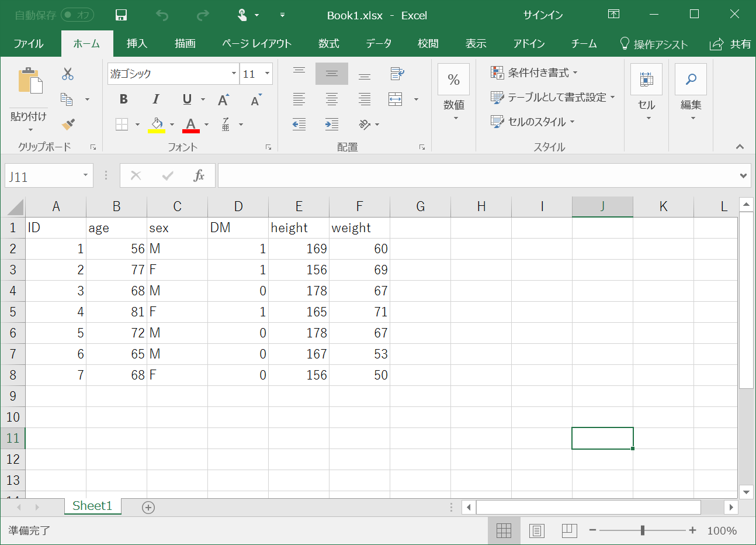Add a new sheet with plus icon
Viewport: 756px width, 545px height.
(x=148, y=507)
